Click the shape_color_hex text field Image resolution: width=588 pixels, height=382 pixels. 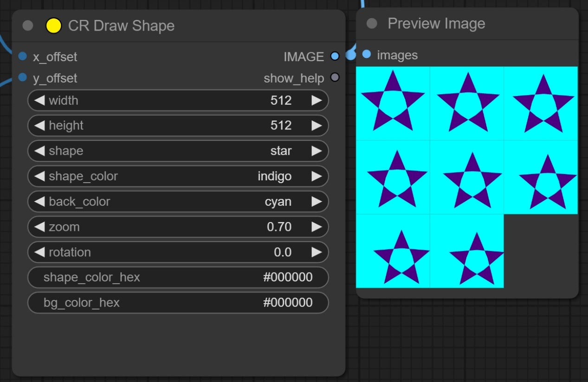(178, 277)
